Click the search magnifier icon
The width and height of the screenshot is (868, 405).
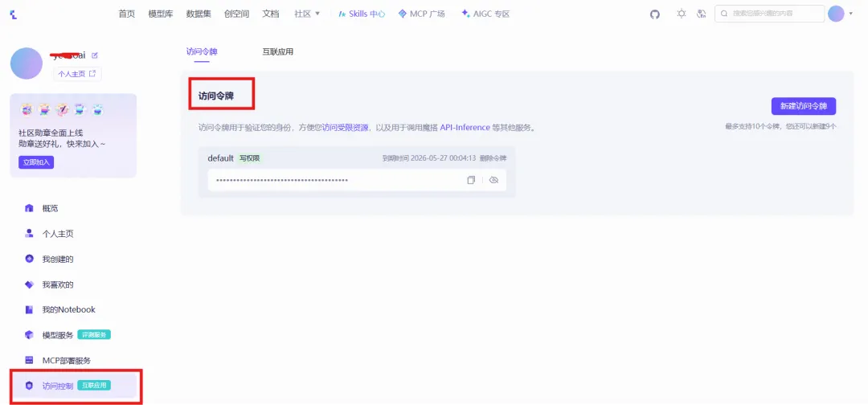pyautogui.click(x=724, y=14)
